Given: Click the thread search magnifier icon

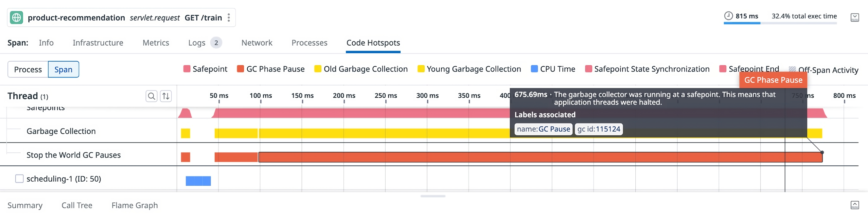Looking at the screenshot, I should [x=151, y=96].
